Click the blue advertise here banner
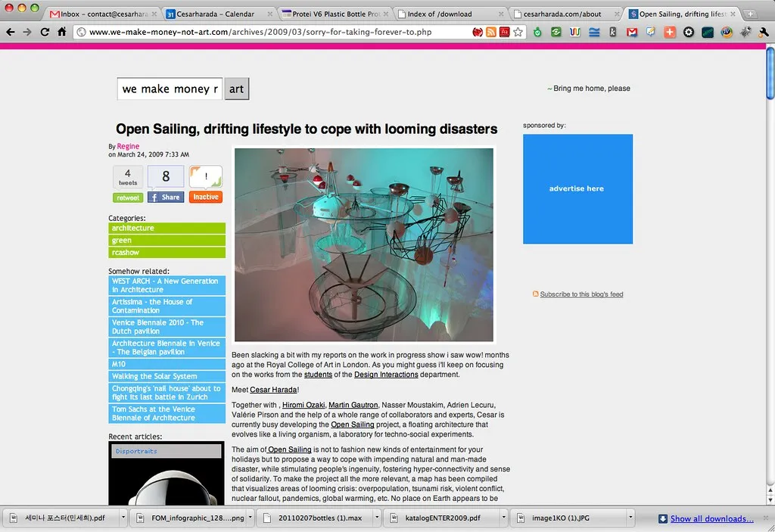The image size is (775, 532). click(577, 189)
